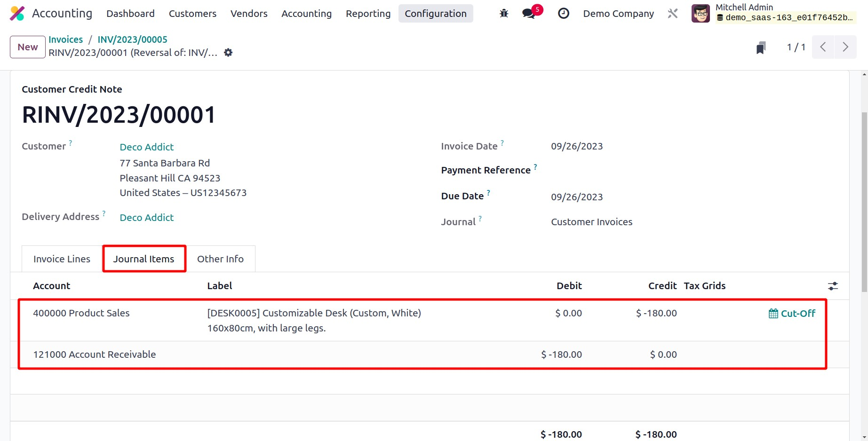Click the vertical page scrollbar
The height and width of the screenshot is (441, 868).
[x=864, y=202]
